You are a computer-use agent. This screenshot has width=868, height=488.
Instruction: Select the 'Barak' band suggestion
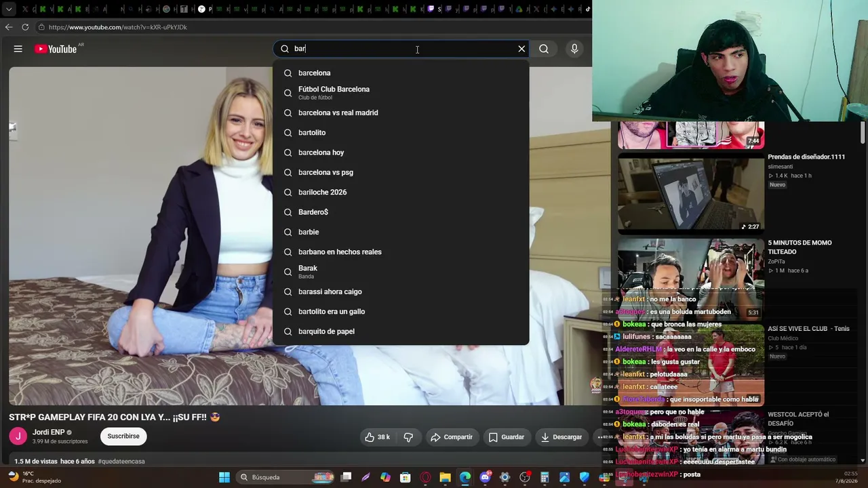[x=401, y=272]
